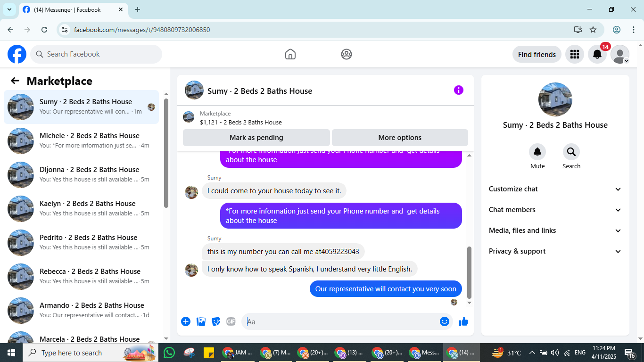Open Michele's 2 Beds 2 Baths conversation
The width and height of the screenshot is (644, 362).
82,141
